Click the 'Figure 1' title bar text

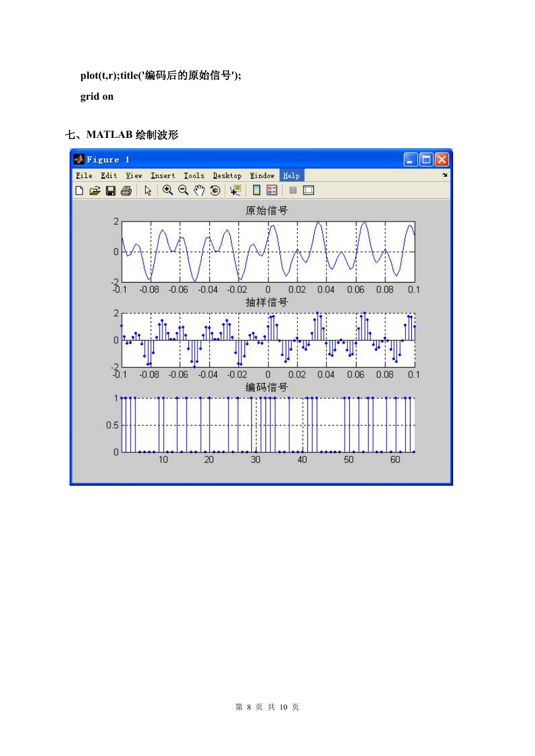(x=108, y=159)
